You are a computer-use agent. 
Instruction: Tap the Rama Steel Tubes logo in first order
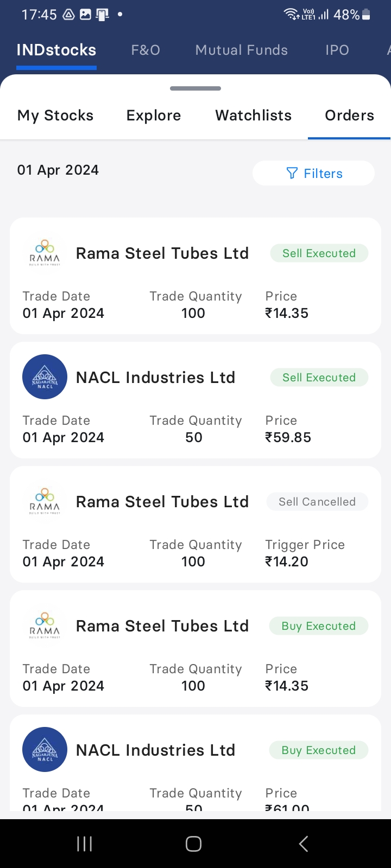(45, 253)
